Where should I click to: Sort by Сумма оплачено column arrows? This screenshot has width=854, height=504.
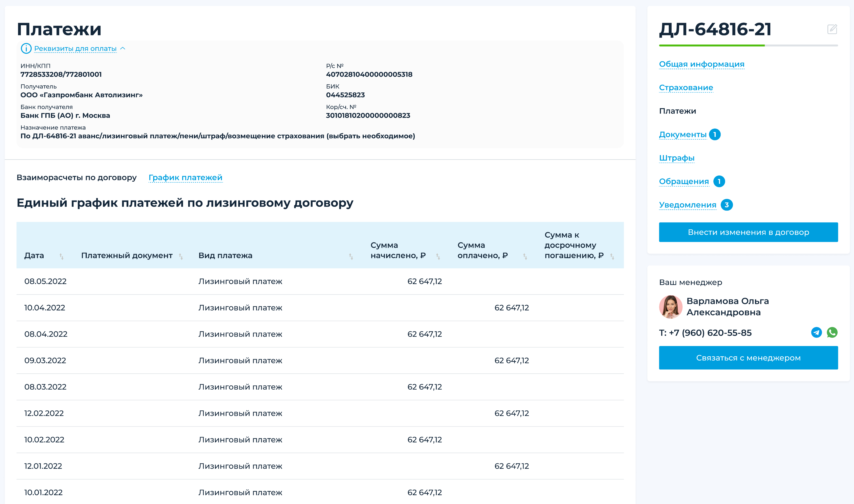pyautogui.click(x=525, y=256)
